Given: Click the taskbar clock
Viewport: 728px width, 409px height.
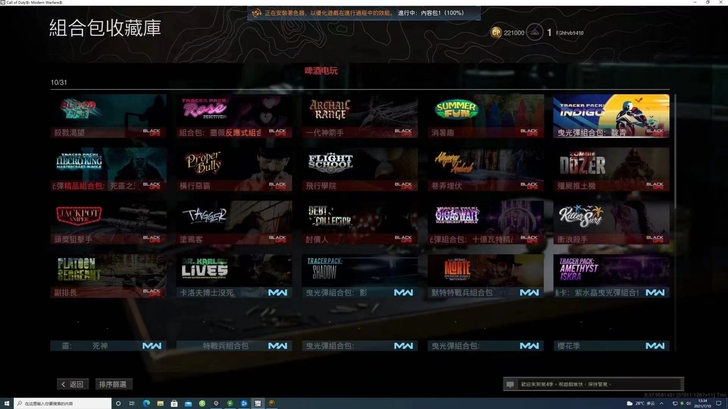Looking at the screenshot, I should pos(702,403).
